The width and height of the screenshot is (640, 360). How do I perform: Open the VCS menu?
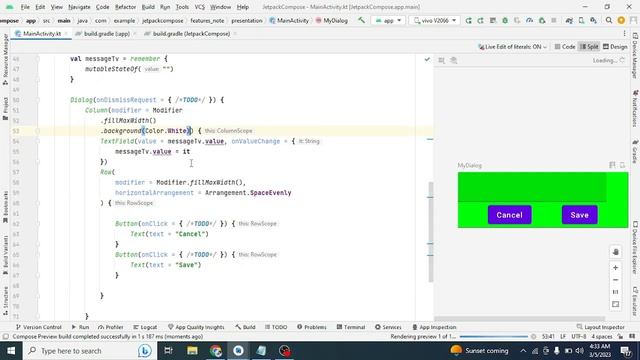tap(200, 7)
